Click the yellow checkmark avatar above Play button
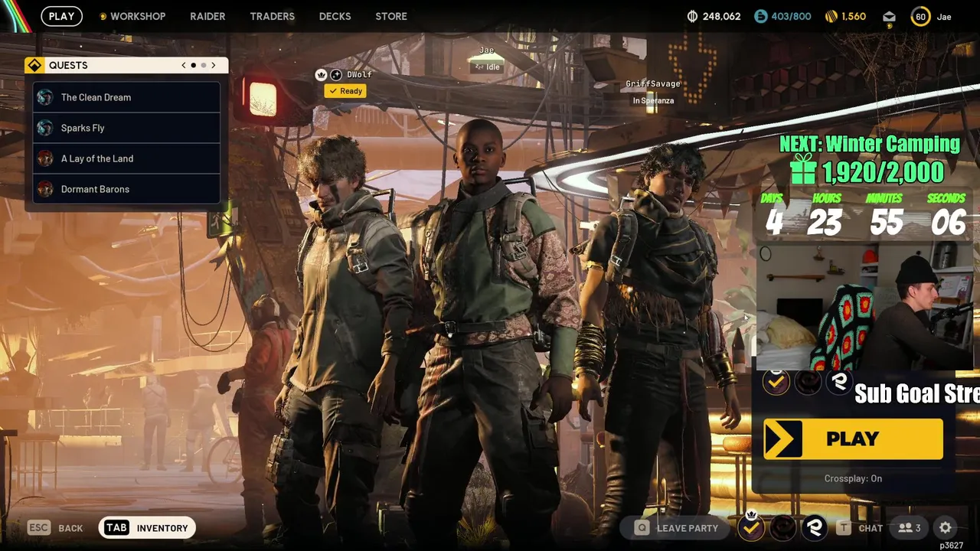980x551 pixels. 776,381
